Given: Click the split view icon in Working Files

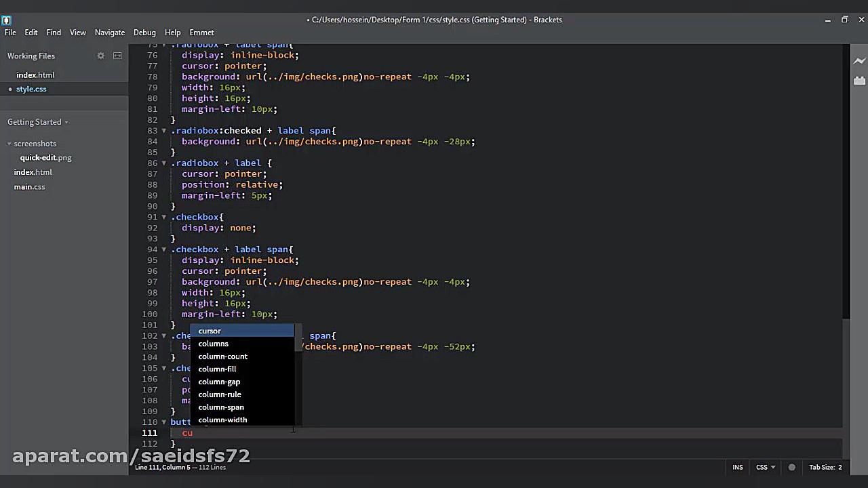Looking at the screenshot, I should pos(117,56).
